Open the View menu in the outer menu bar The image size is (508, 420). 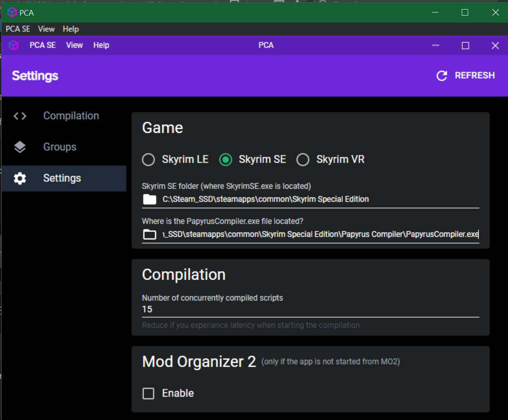(x=46, y=29)
